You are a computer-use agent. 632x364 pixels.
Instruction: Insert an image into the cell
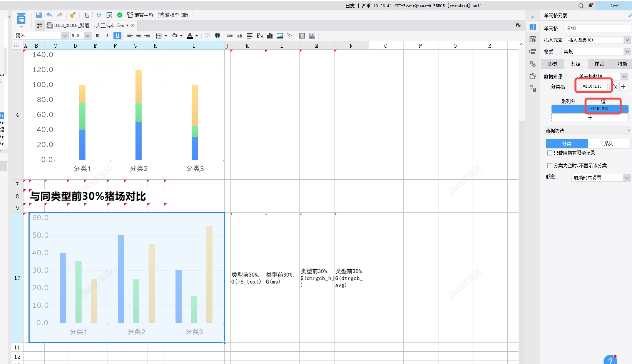coord(280,36)
